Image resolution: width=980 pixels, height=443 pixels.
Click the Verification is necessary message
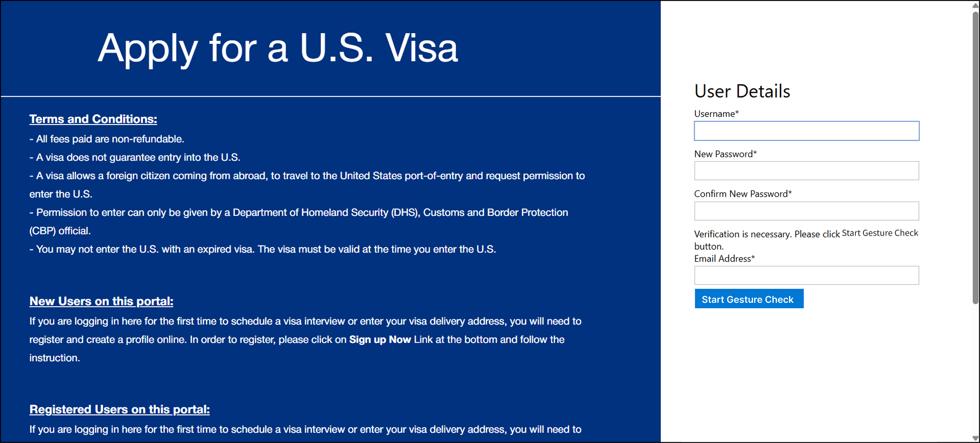click(x=767, y=234)
